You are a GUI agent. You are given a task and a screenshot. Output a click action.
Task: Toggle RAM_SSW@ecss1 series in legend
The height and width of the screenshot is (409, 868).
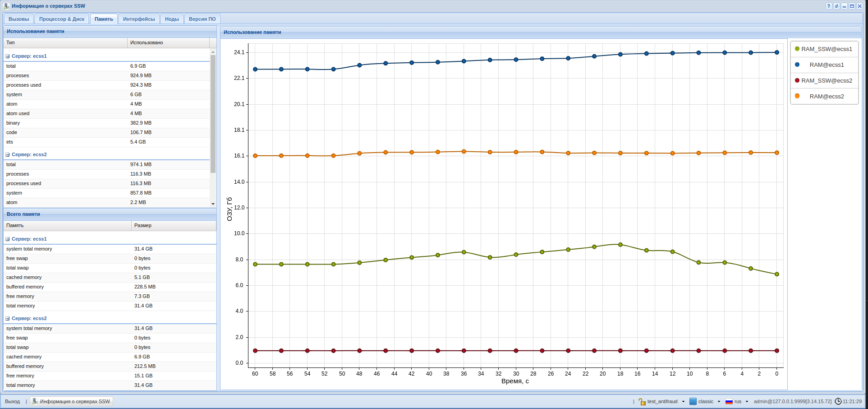tap(824, 49)
